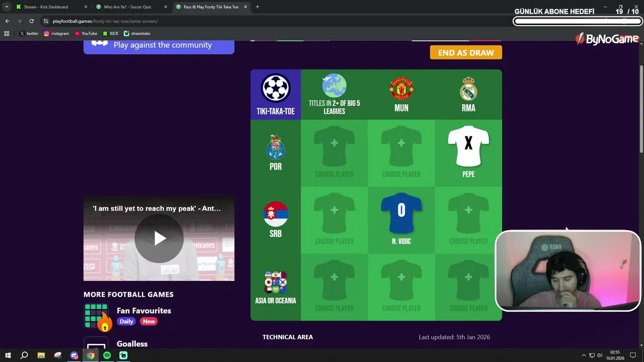Reload the current page
The image size is (644, 362).
pyautogui.click(x=31, y=21)
